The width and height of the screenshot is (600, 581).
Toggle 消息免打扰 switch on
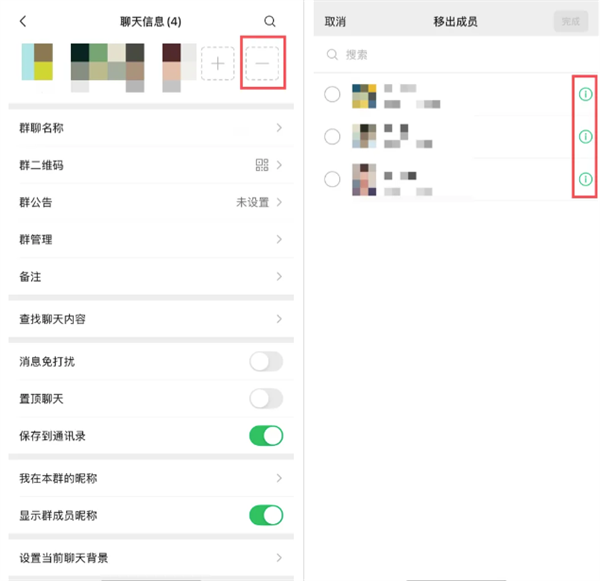pos(266,362)
